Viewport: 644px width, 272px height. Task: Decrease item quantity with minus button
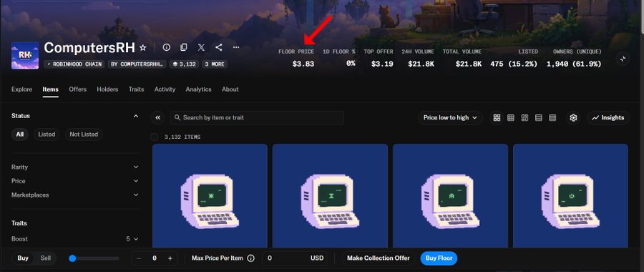139,258
